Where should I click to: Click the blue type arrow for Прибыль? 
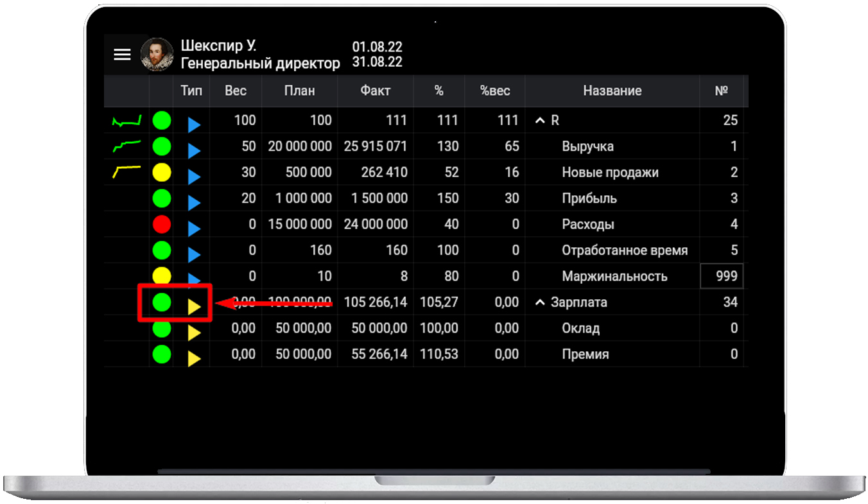pyautogui.click(x=194, y=203)
